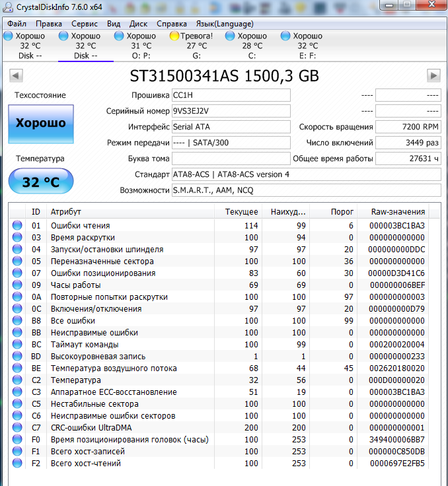The width and height of the screenshot is (448, 486).
Task: Sort table by ID column header
Action: [36, 212]
